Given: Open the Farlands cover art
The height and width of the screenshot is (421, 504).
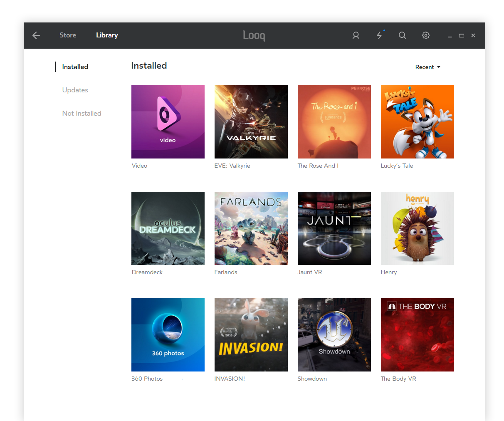Looking at the screenshot, I should 251,228.
